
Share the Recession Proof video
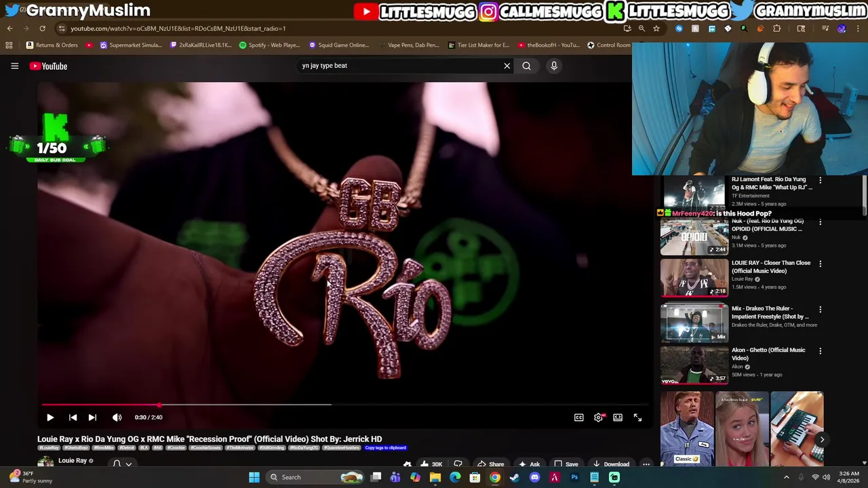(490, 464)
